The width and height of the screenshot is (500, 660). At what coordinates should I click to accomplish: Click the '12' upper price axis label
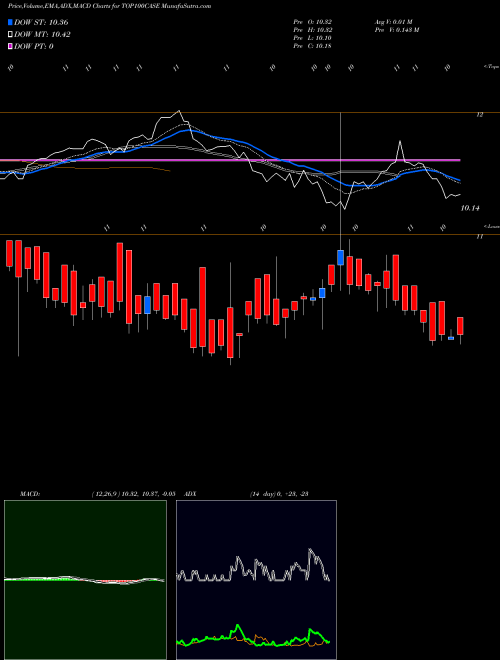[480, 114]
